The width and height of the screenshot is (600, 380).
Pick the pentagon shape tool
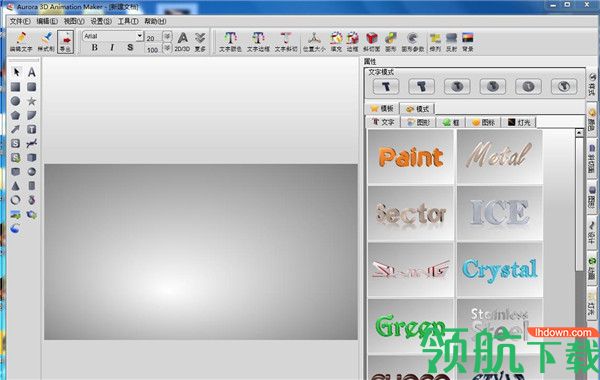point(15,115)
